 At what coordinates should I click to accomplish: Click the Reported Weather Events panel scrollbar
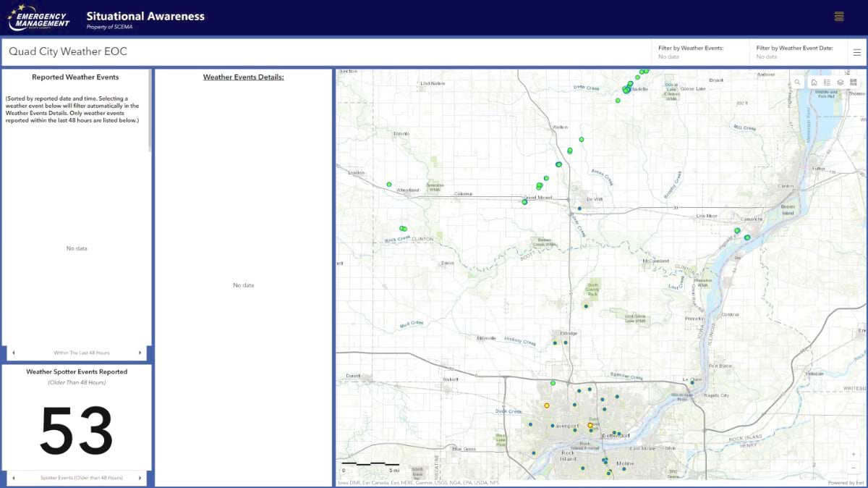click(150, 112)
